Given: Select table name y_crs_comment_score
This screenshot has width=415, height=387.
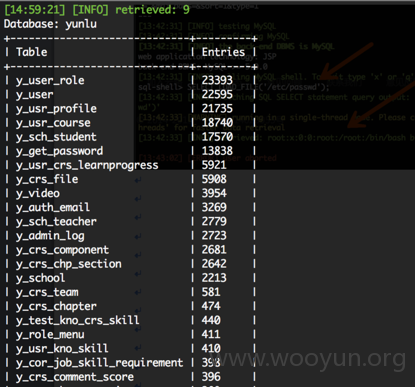Looking at the screenshot, I should tap(75, 377).
